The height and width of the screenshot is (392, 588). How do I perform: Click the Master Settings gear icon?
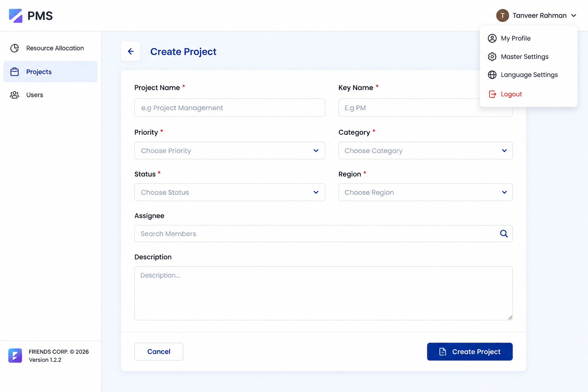coord(492,57)
